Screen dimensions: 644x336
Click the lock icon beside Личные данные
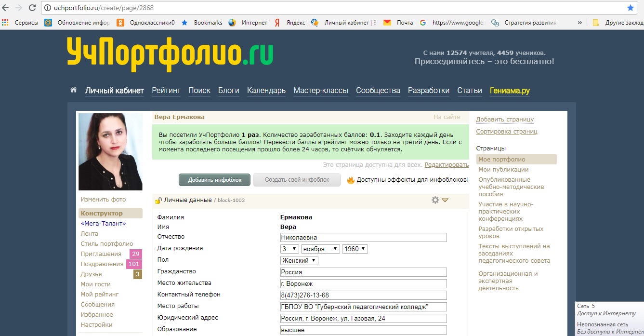click(x=158, y=201)
